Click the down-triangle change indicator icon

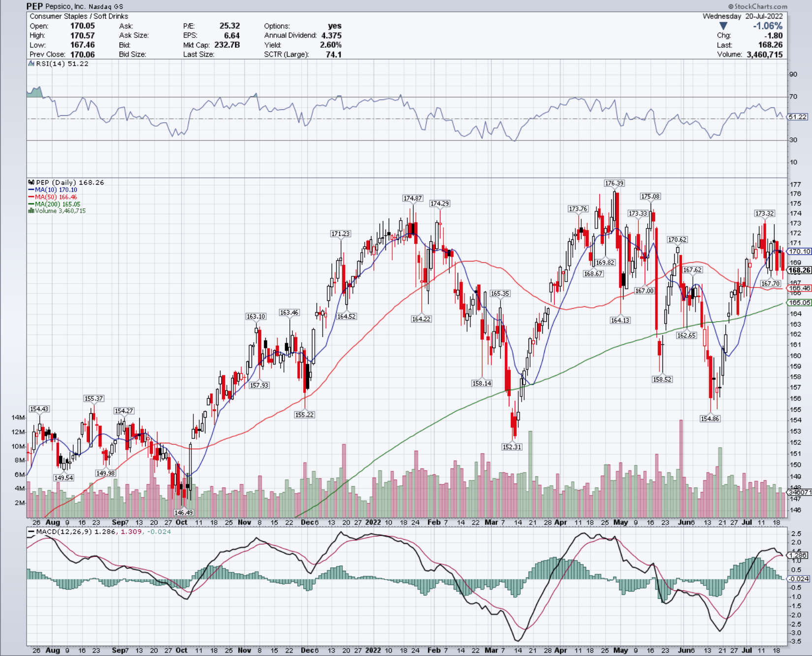[723, 26]
